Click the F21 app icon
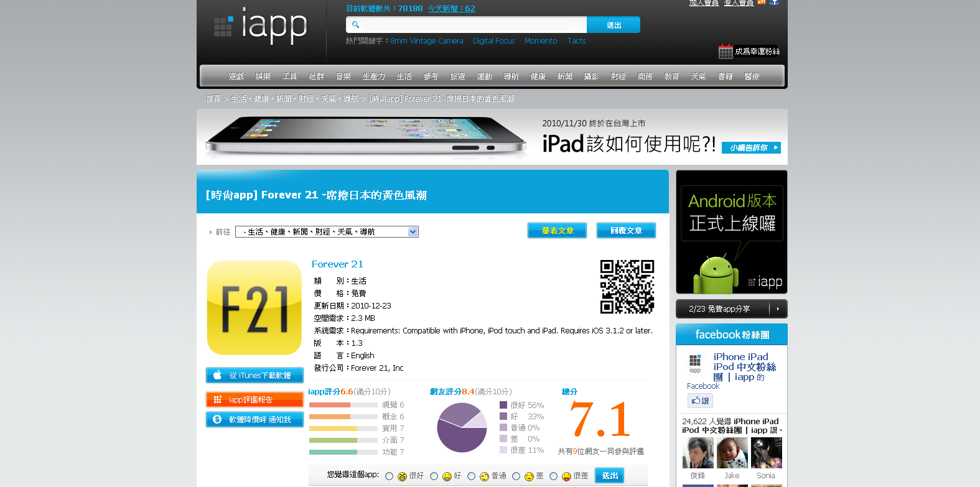Image resolution: width=980 pixels, height=487 pixels. (254, 308)
